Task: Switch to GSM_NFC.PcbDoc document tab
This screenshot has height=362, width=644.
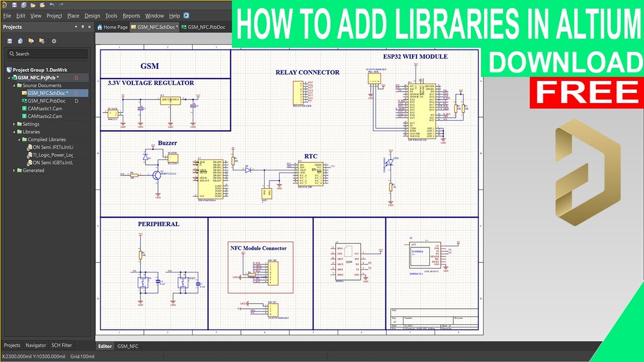Action: coord(204,27)
